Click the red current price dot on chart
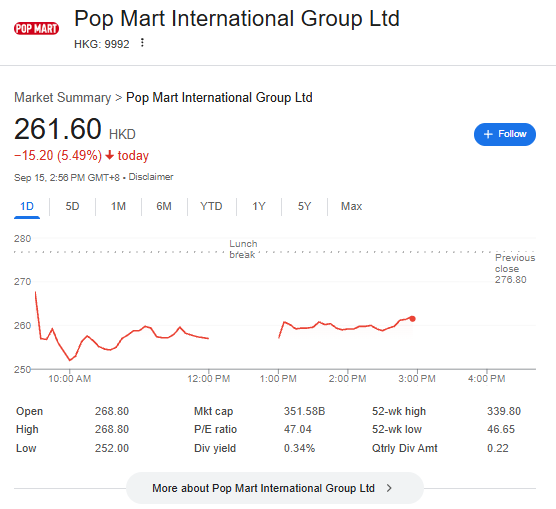The height and width of the screenshot is (509, 556). pyautogui.click(x=412, y=319)
